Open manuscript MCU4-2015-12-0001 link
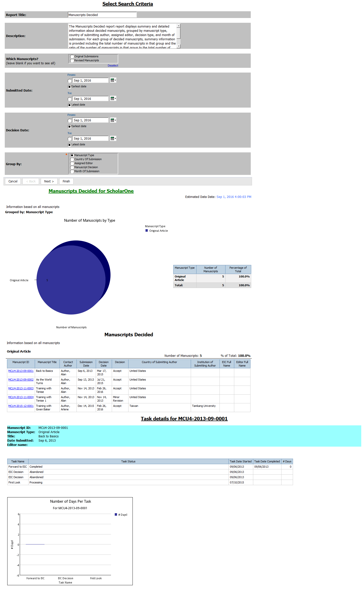Screen dimensions: 364x589 click(x=21, y=406)
